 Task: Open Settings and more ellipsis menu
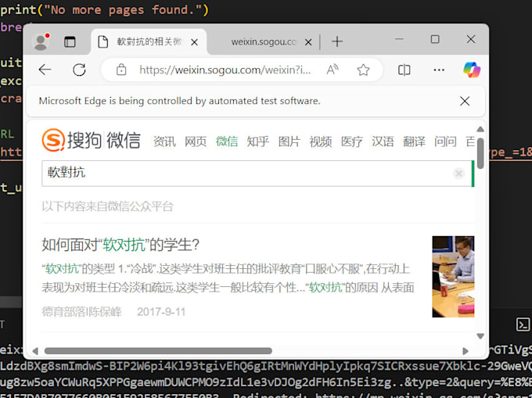coord(439,70)
